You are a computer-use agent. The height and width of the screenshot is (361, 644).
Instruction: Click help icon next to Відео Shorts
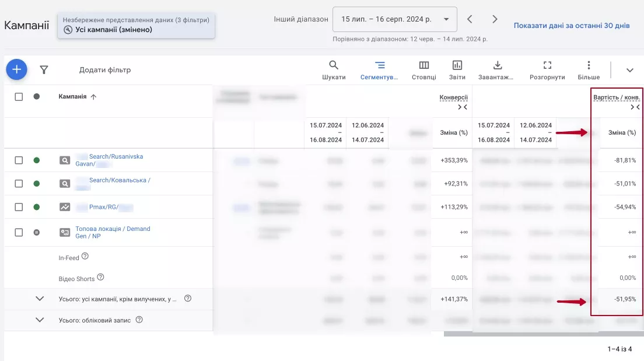100,277
